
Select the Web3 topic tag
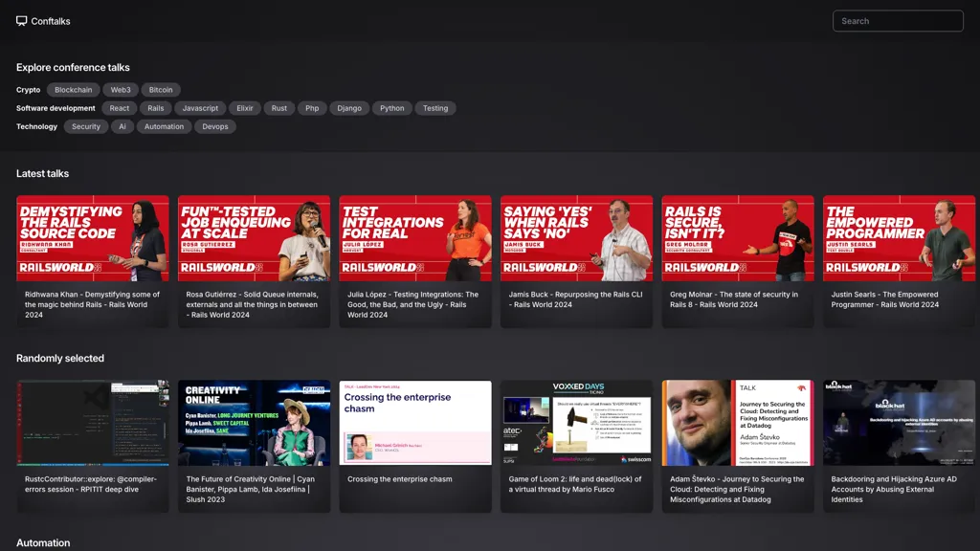point(121,90)
